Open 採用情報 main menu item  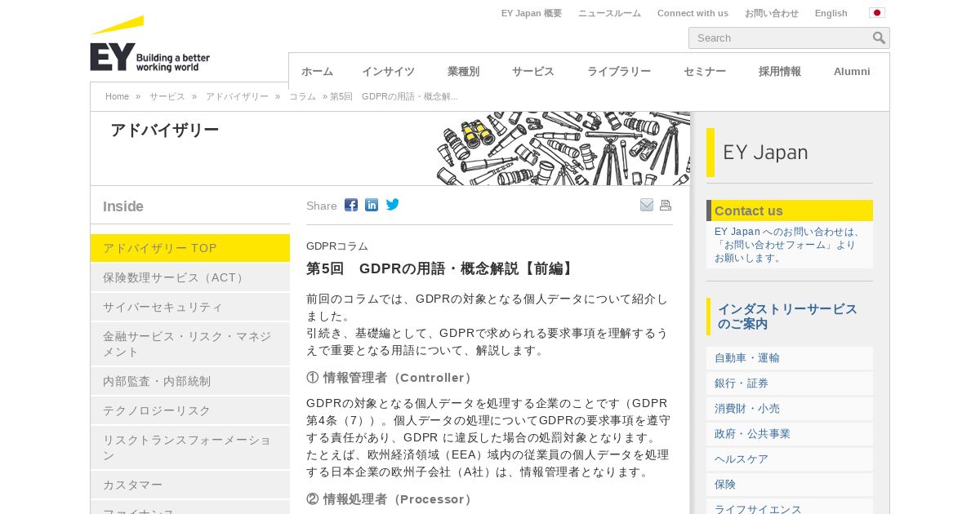coord(780,72)
